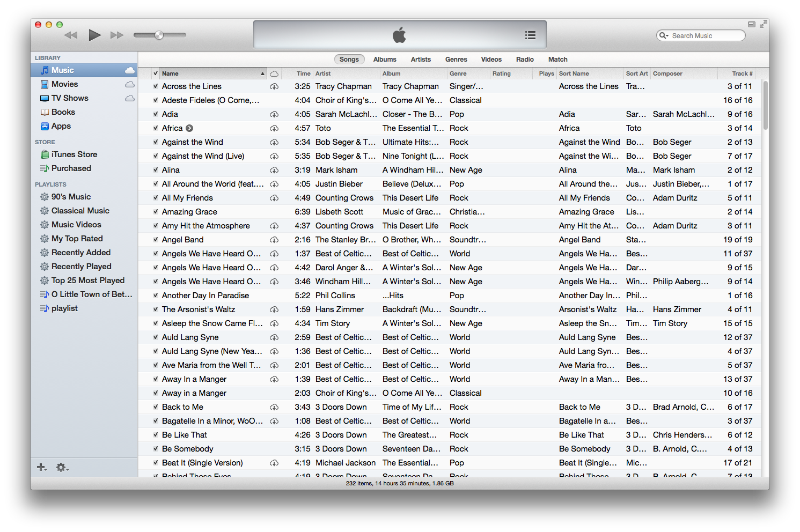Image resolution: width=800 pixels, height=532 pixels.
Task: Download Against the Wind from iCloud
Action: [274, 142]
